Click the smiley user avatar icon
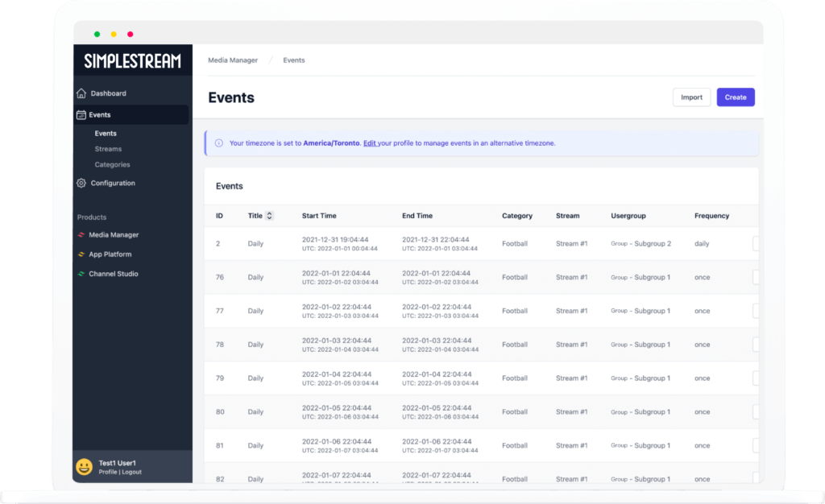825x504 pixels. click(84, 467)
